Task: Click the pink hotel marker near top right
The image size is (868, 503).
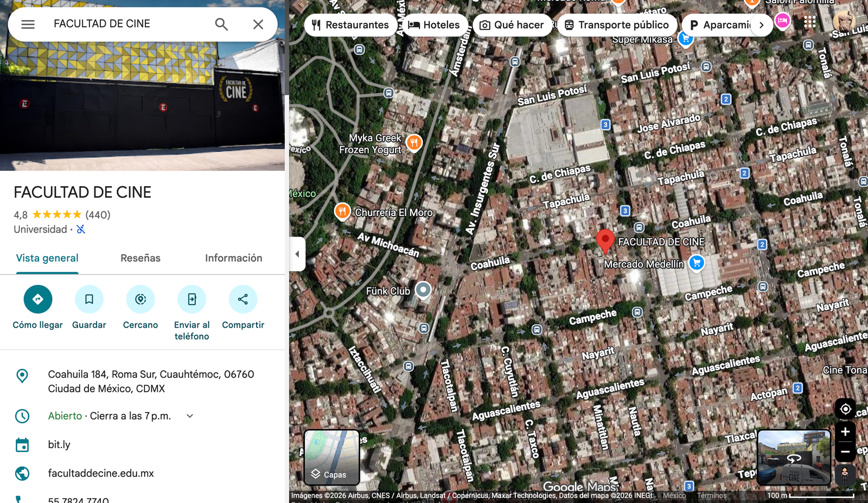Action: [x=782, y=21]
